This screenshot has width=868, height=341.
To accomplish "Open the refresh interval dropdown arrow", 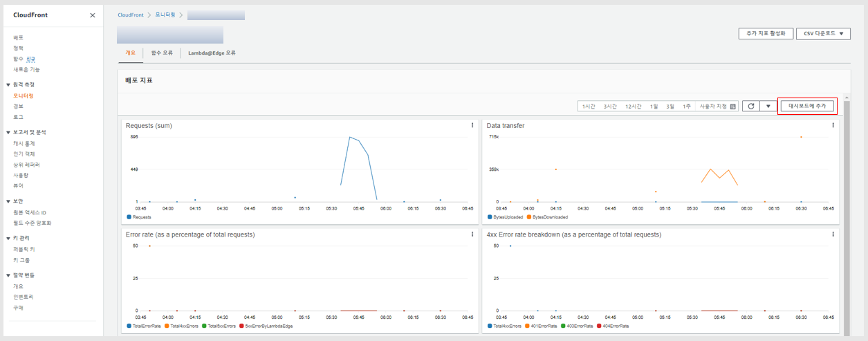I will (768, 107).
